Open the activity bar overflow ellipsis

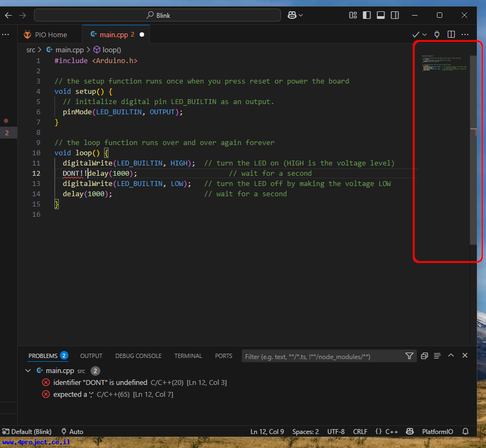(5, 35)
